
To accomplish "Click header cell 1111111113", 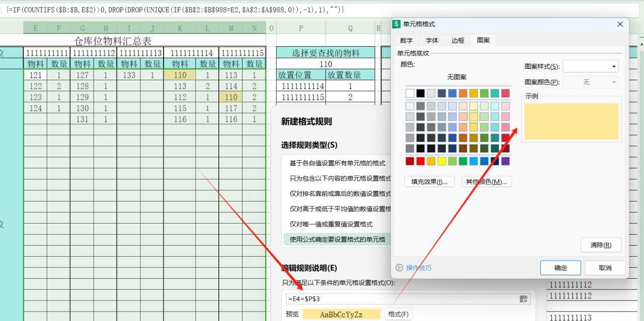I will click(x=140, y=53).
